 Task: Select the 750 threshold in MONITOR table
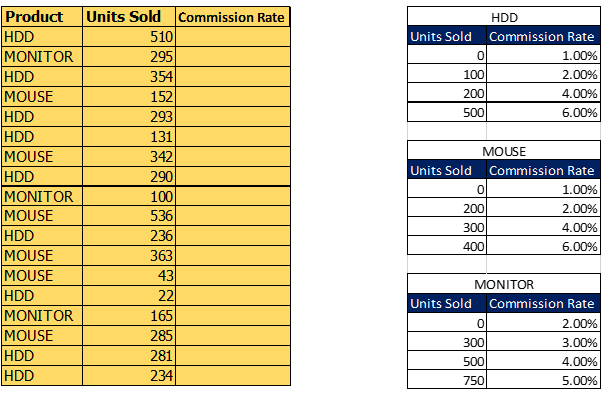pyautogui.click(x=447, y=380)
